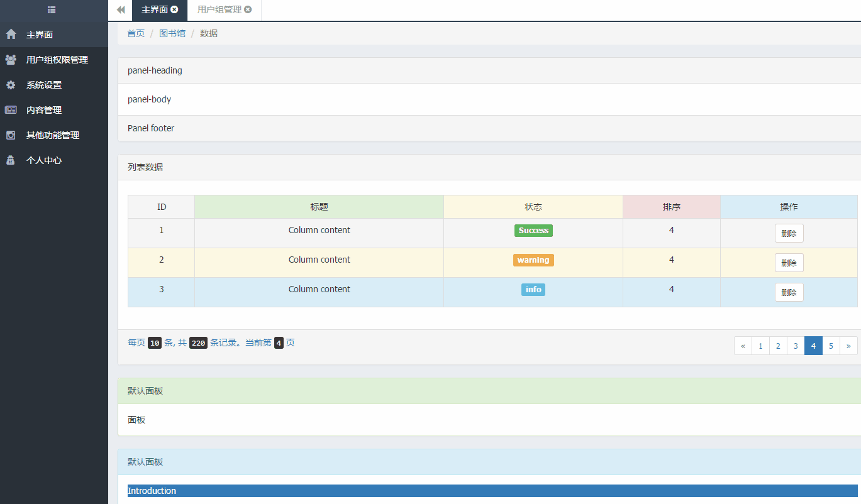Click the person icon beside 个人中心
The height and width of the screenshot is (504, 861).
[11, 160]
